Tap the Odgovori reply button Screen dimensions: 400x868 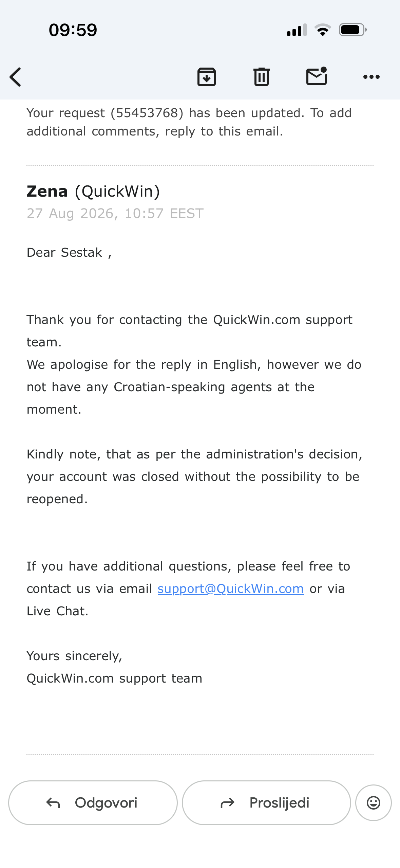pos(93,803)
